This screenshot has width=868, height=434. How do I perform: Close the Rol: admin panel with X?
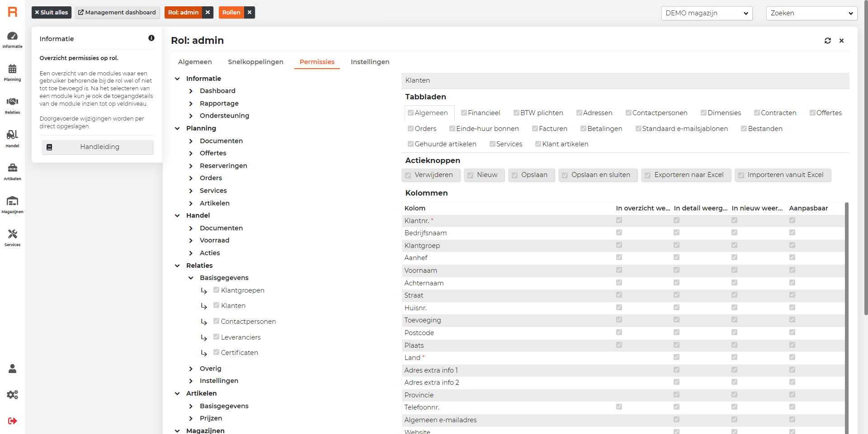tap(841, 41)
